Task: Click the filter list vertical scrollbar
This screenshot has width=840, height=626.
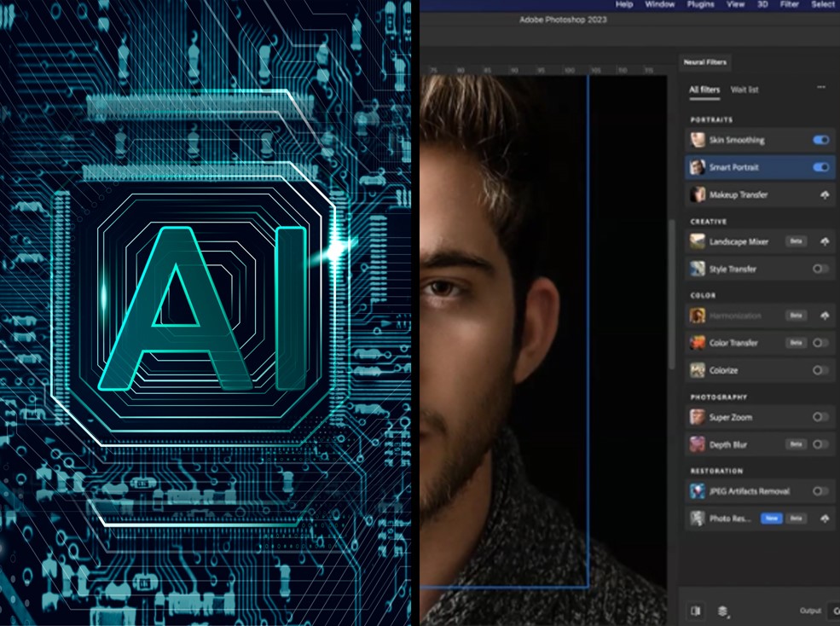Action: (672, 293)
